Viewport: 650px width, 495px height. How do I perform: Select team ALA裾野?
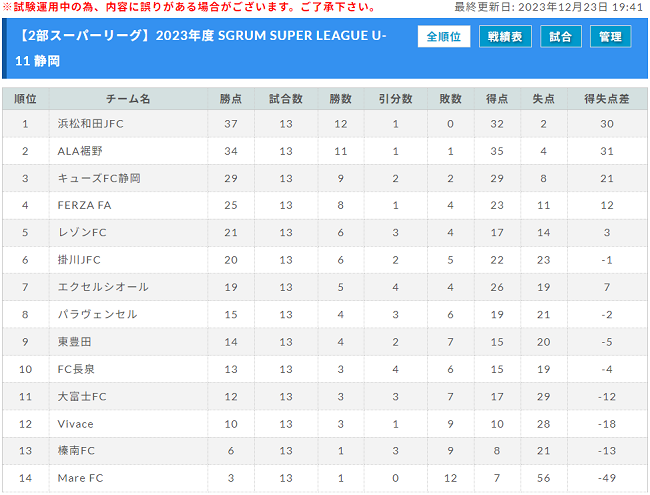[80, 151]
